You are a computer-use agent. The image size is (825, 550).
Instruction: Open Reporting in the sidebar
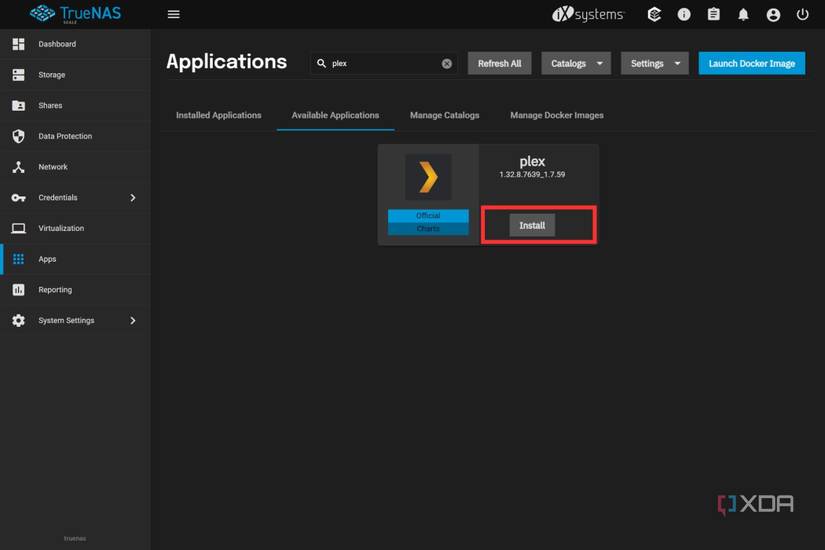point(75,289)
